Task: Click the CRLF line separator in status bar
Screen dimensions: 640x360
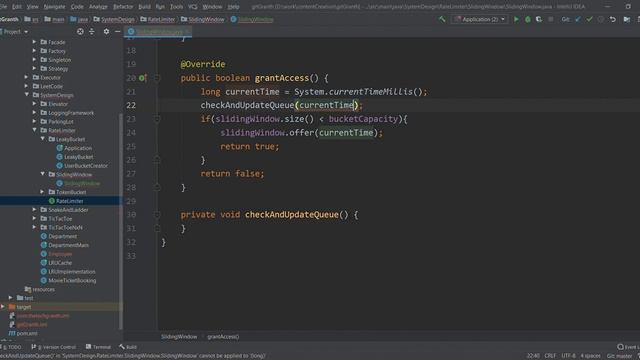Action: pos(550,356)
